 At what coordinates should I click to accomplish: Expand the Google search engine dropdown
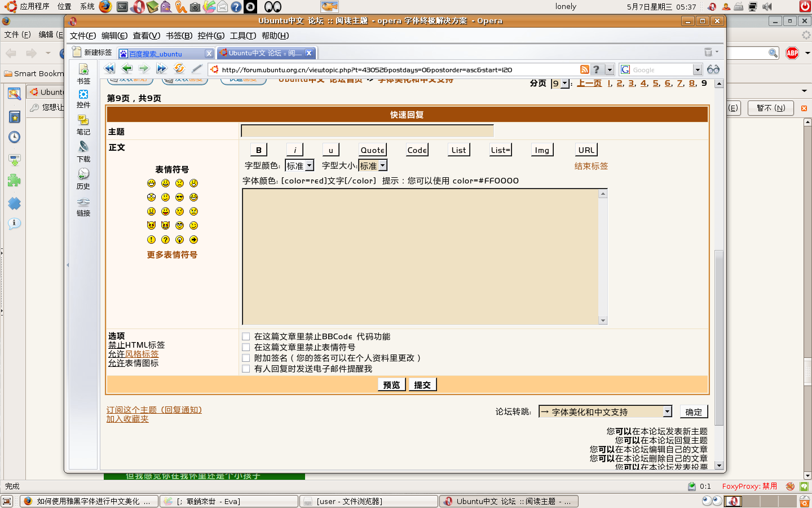(x=697, y=69)
